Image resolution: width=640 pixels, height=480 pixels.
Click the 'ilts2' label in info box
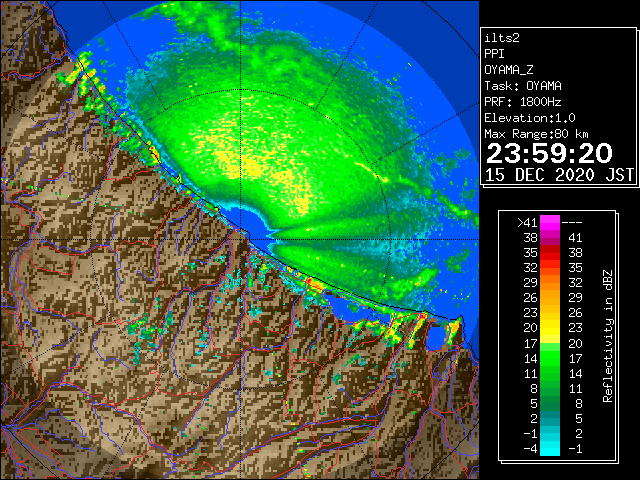[502, 38]
